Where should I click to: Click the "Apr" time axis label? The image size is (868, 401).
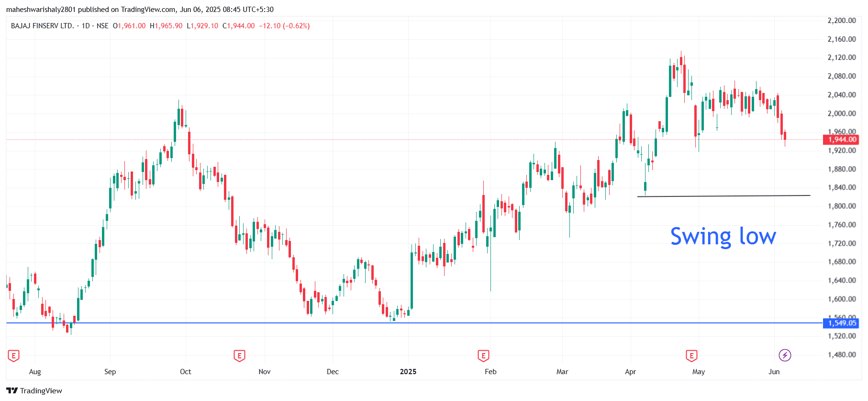point(630,372)
